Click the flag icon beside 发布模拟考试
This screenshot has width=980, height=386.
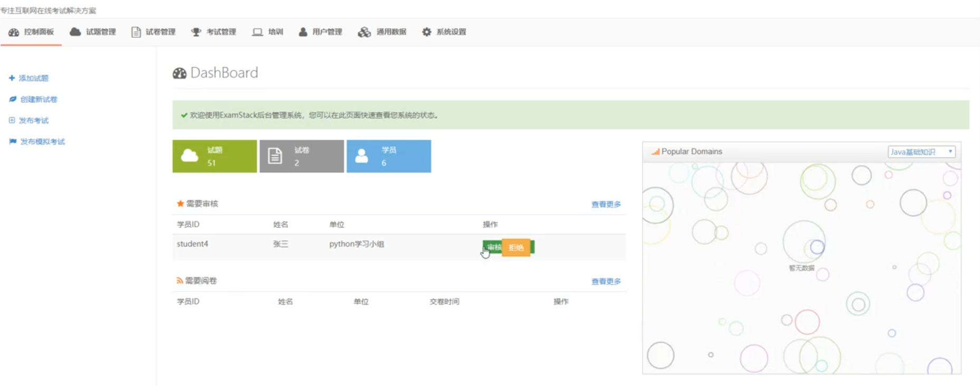pos(13,142)
